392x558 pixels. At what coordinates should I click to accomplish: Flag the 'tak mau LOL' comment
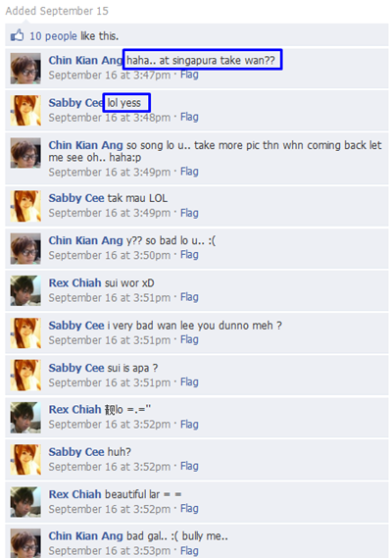point(189,213)
